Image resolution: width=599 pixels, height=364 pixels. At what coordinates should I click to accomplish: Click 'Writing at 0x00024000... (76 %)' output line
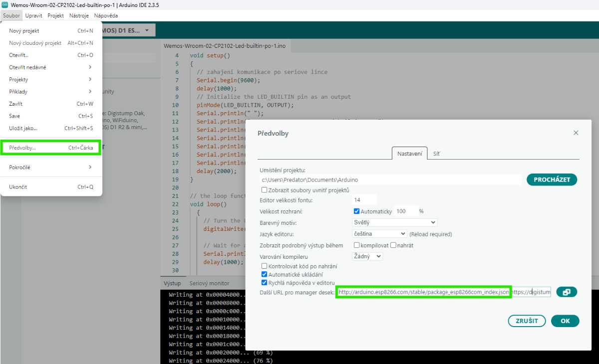221,361
